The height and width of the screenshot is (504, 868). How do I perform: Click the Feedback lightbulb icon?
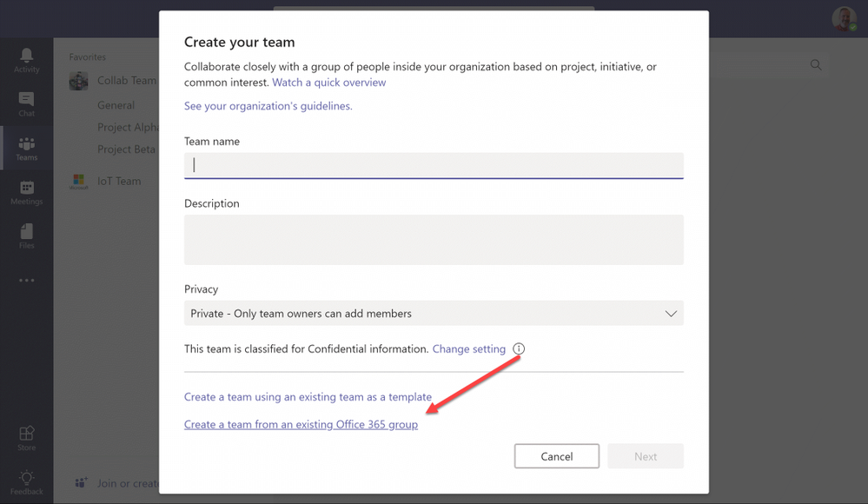[27, 477]
